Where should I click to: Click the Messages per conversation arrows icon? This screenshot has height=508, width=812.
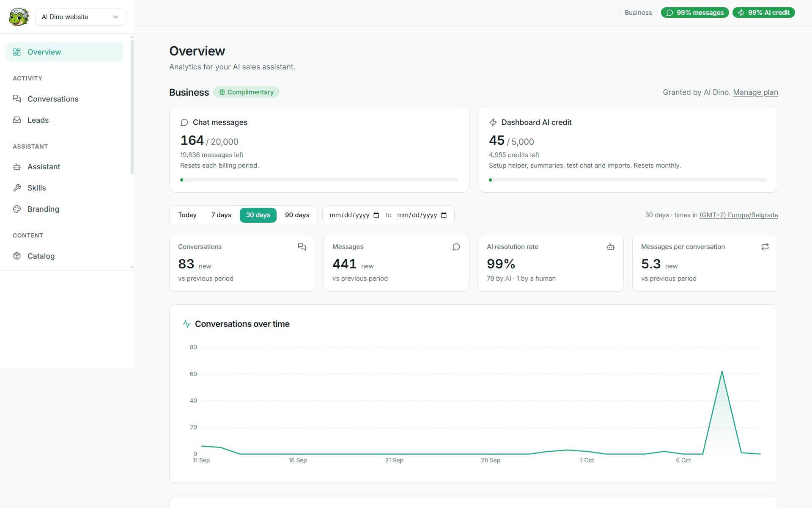pos(765,247)
